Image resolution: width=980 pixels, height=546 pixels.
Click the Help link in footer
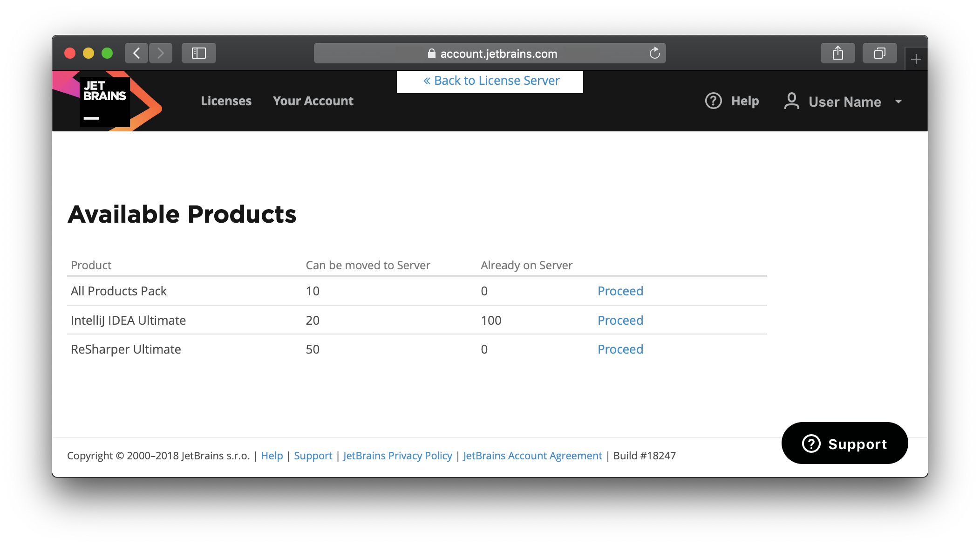click(272, 456)
